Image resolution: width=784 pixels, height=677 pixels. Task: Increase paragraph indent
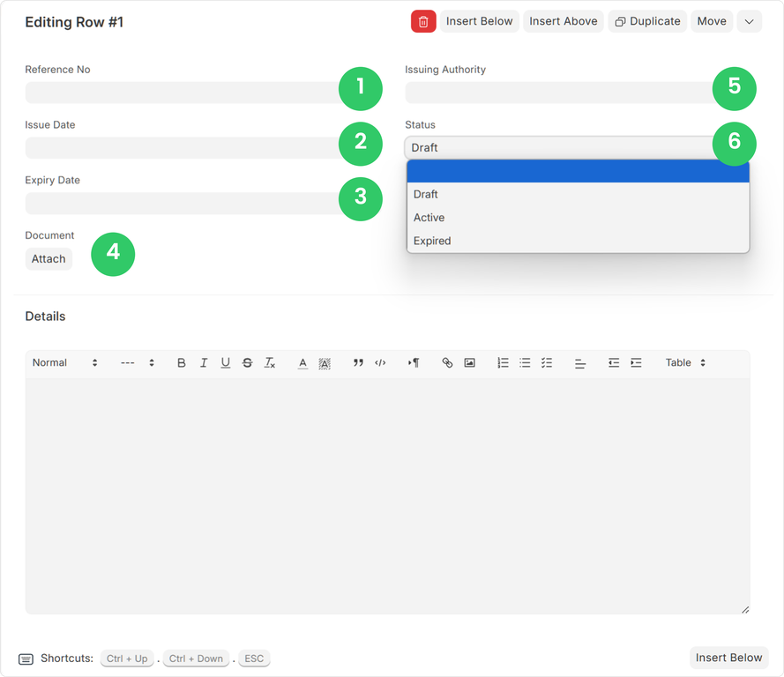point(636,362)
